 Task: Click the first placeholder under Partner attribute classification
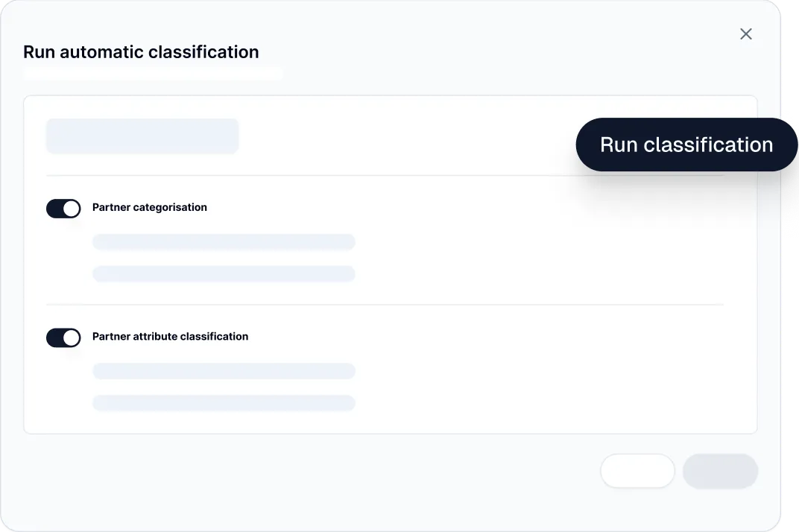[224, 370]
